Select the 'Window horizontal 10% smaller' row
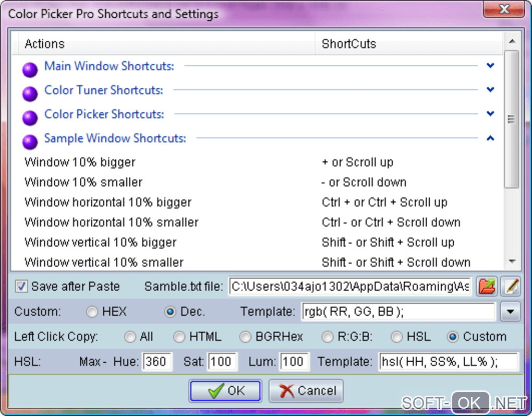 tap(257, 222)
